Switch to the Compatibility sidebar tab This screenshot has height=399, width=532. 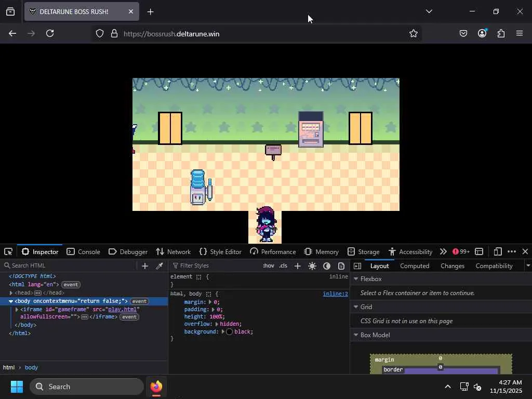click(x=494, y=266)
